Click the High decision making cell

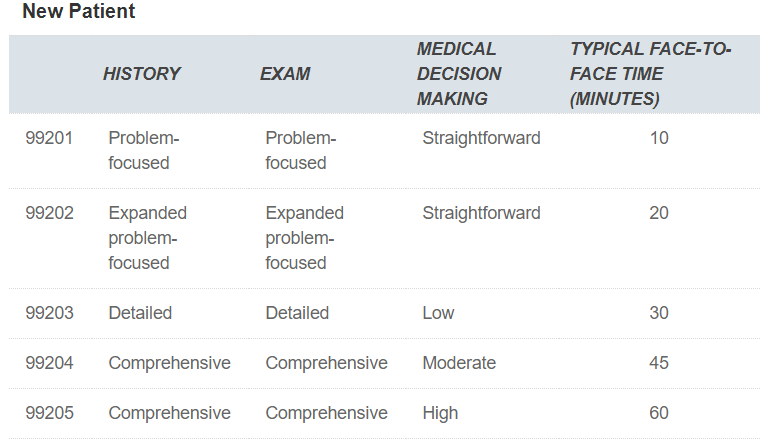pyautogui.click(x=440, y=413)
